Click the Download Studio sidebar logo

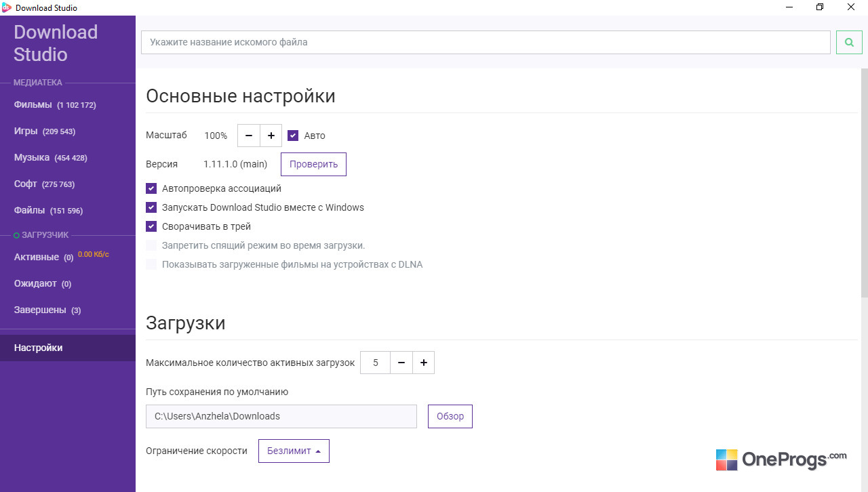tap(56, 43)
